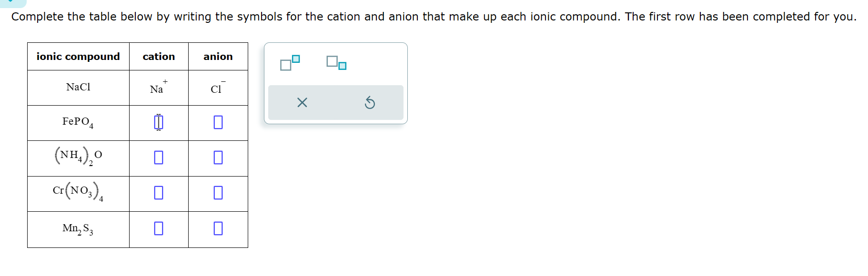Select the superscript formatting icon
This screenshot has height=276, width=868.
click(x=290, y=62)
